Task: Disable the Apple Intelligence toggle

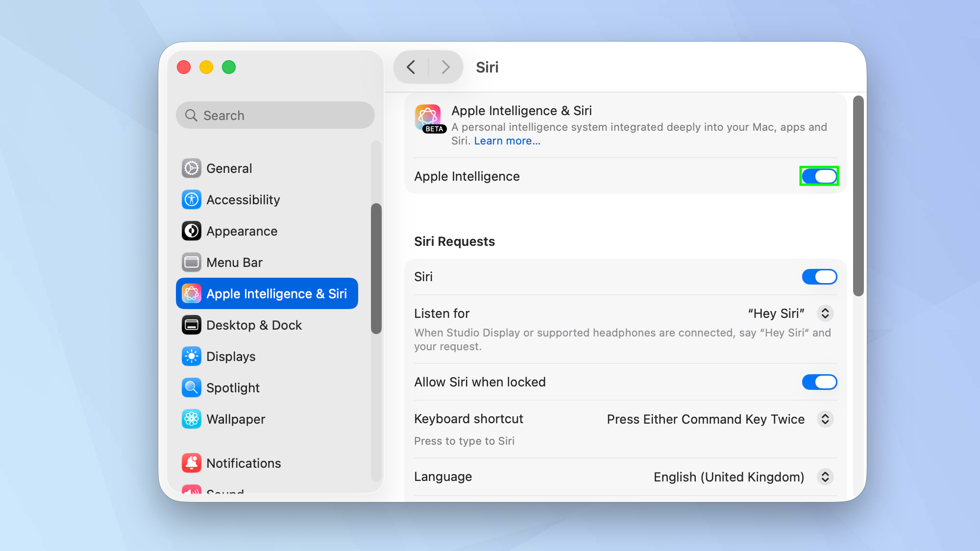Action: 819,176
